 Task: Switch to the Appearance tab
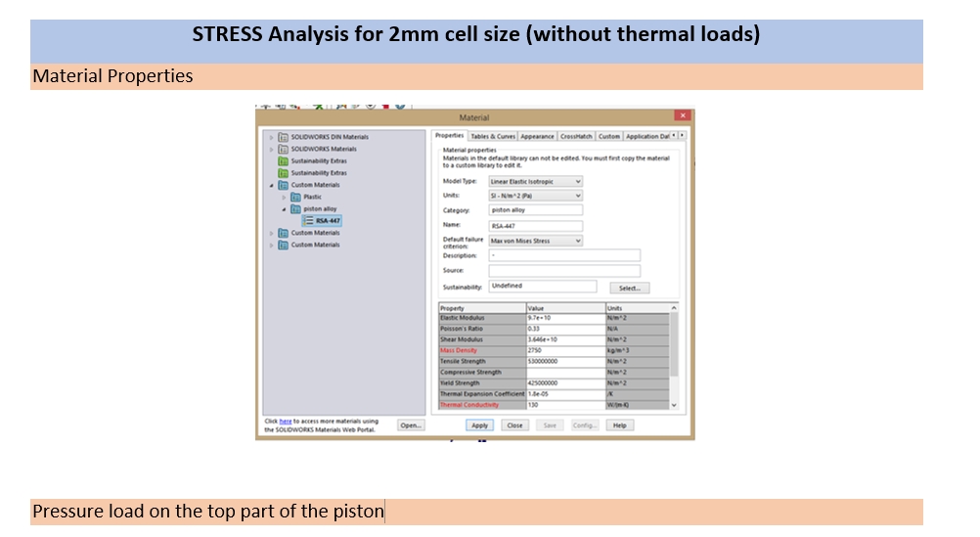(537, 136)
